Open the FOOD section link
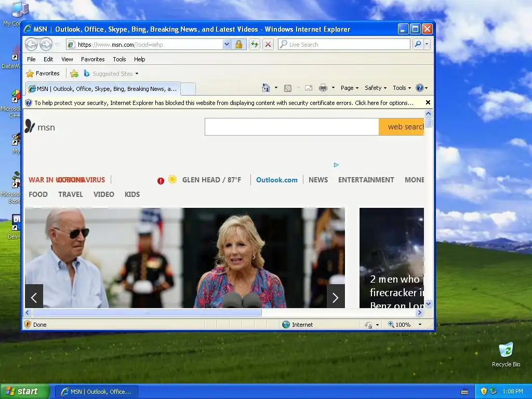The width and height of the screenshot is (532, 399). click(38, 194)
